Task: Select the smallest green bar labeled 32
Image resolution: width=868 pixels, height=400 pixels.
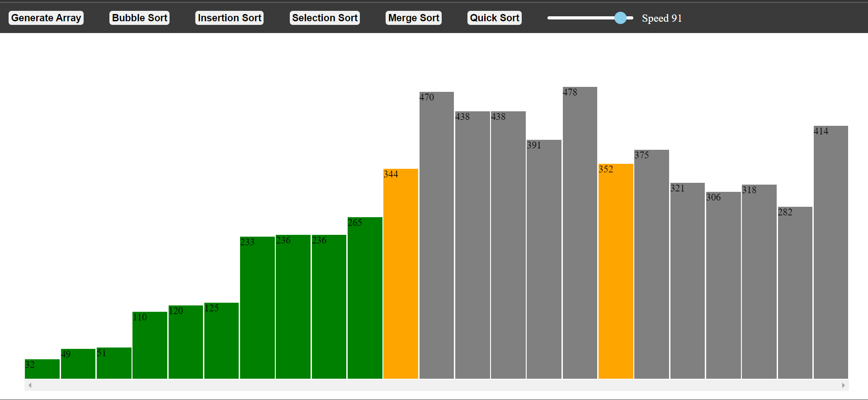Action: pyautogui.click(x=42, y=369)
